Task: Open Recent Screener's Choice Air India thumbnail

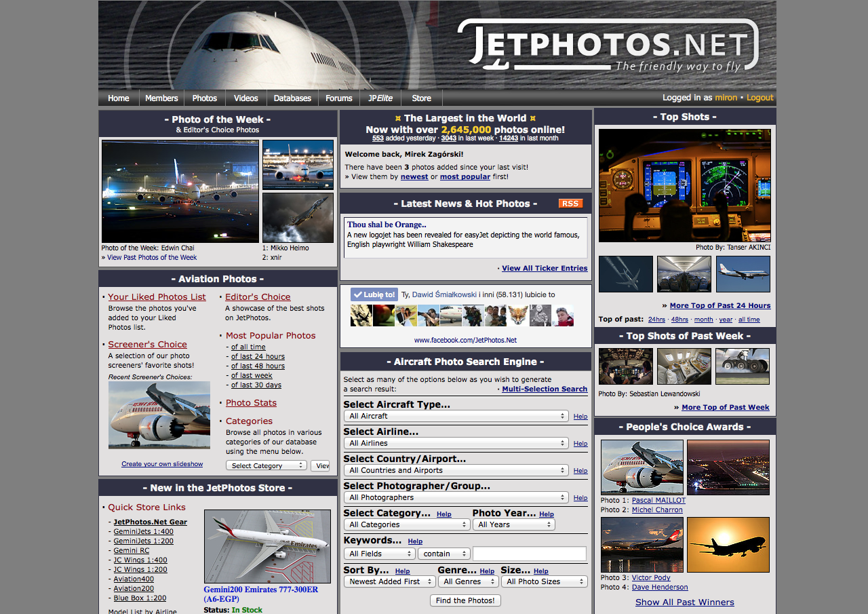Action: [x=159, y=415]
